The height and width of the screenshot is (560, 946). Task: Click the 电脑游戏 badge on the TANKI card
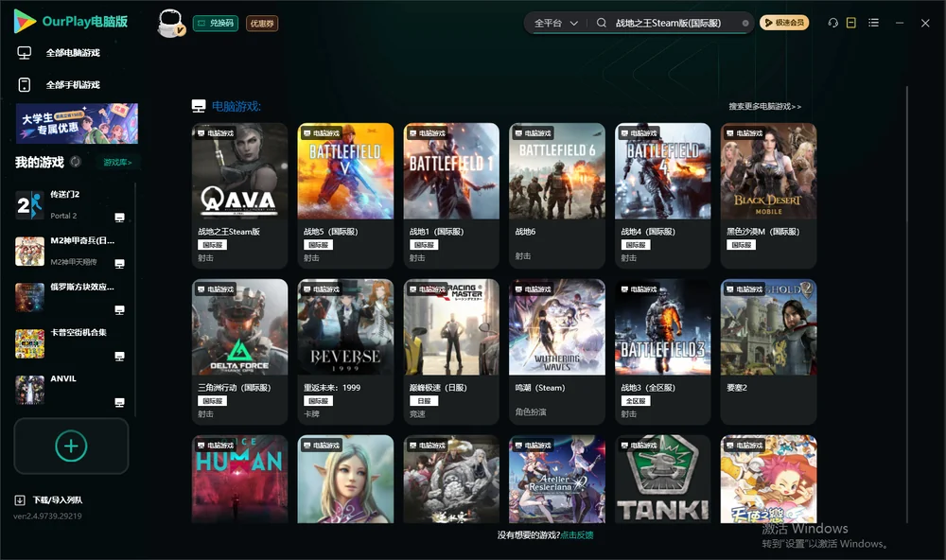639,445
